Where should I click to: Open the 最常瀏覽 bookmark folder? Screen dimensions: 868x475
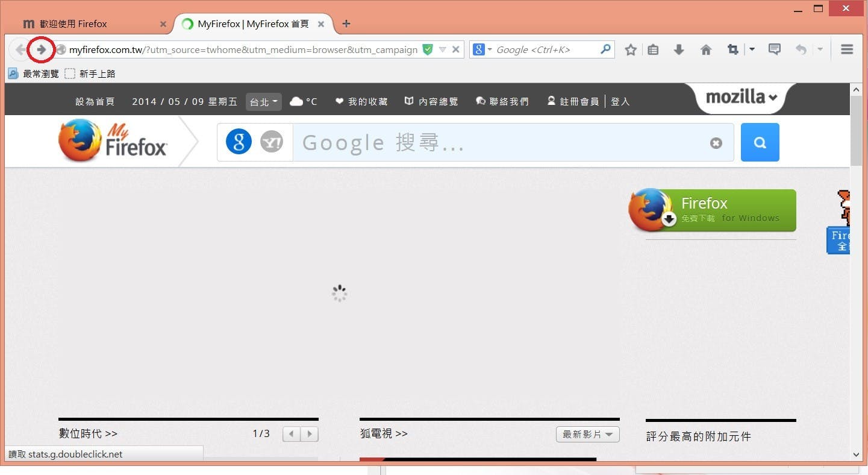[34, 74]
